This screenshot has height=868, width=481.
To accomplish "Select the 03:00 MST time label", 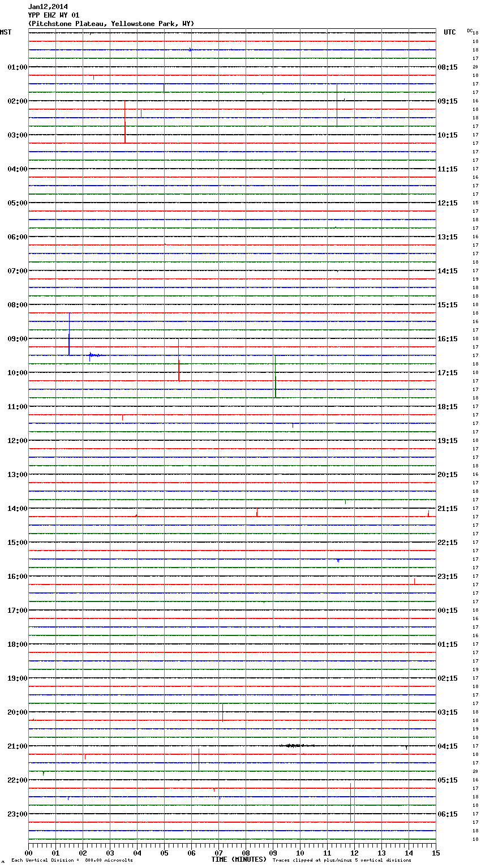I will (x=17, y=135).
